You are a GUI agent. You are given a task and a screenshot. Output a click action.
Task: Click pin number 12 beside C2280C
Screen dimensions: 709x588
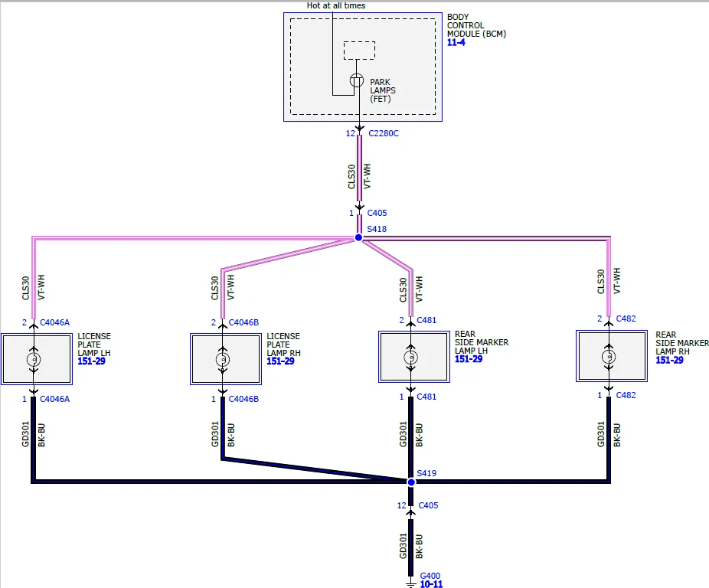click(351, 133)
